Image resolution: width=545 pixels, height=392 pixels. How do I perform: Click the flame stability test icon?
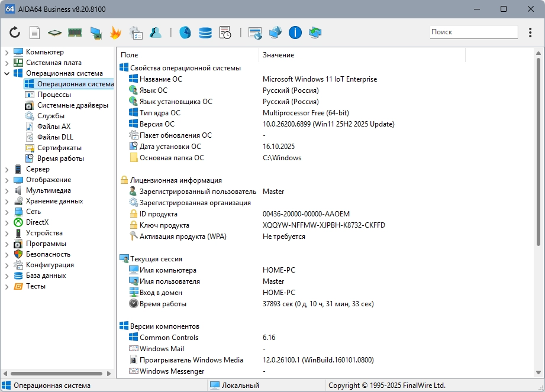pos(115,33)
